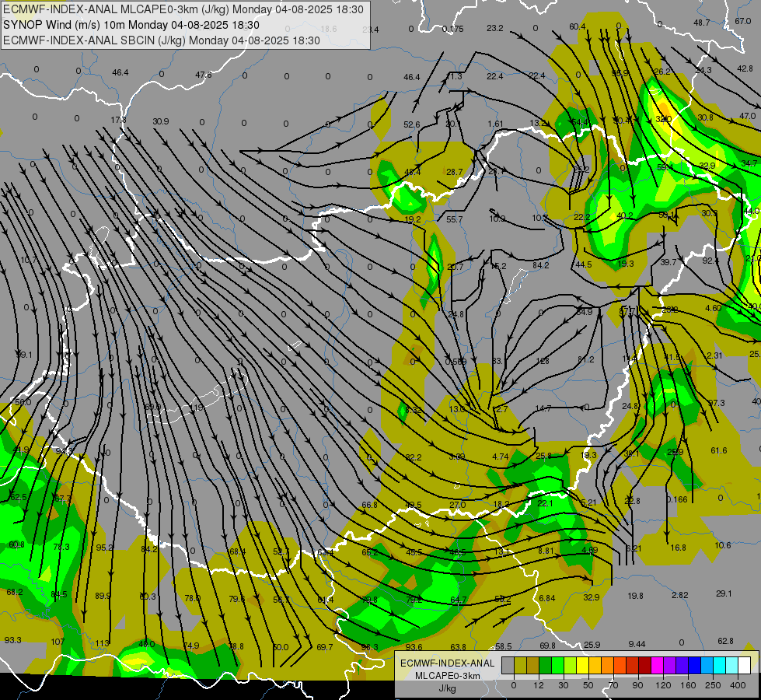Click the bright green legend swatch left of 30

click(x=557, y=666)
